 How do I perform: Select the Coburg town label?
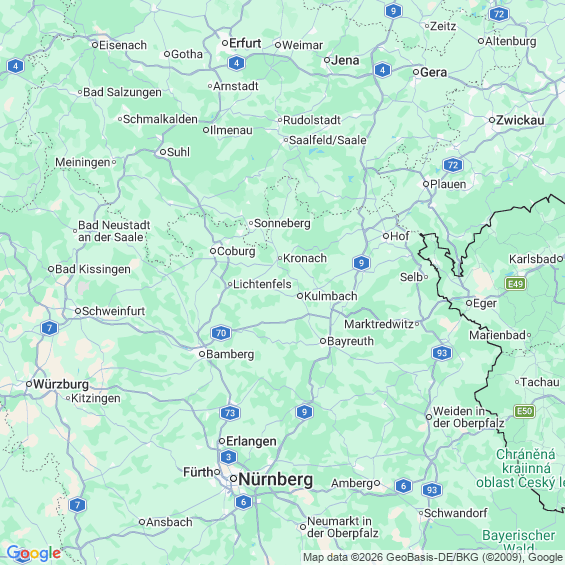point(236,251)
